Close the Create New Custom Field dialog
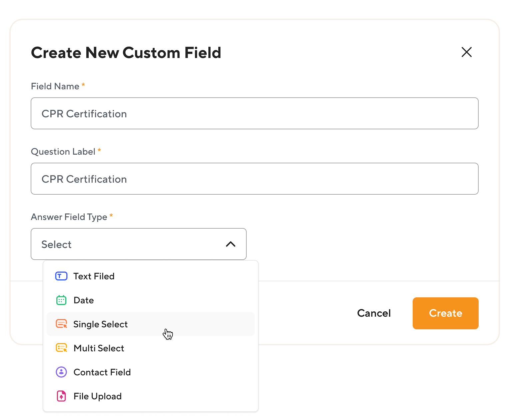This screenshot has width=532, height=420. [466, 52]
